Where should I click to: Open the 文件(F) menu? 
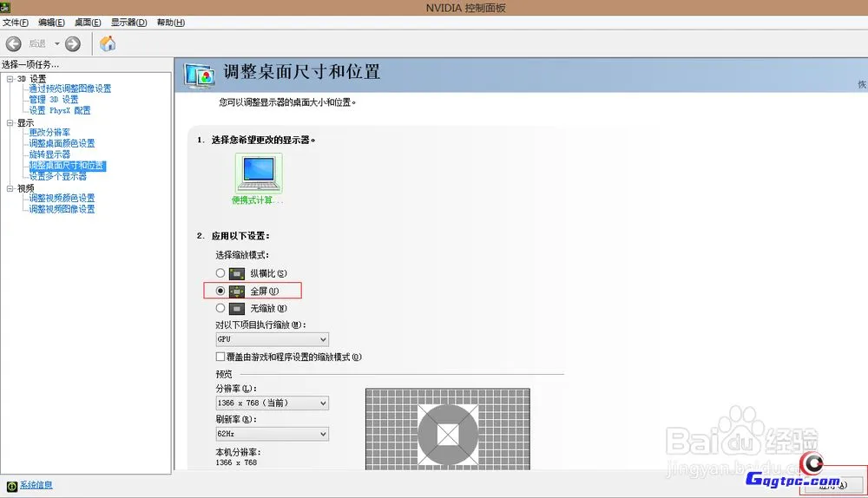coord(16,23)
